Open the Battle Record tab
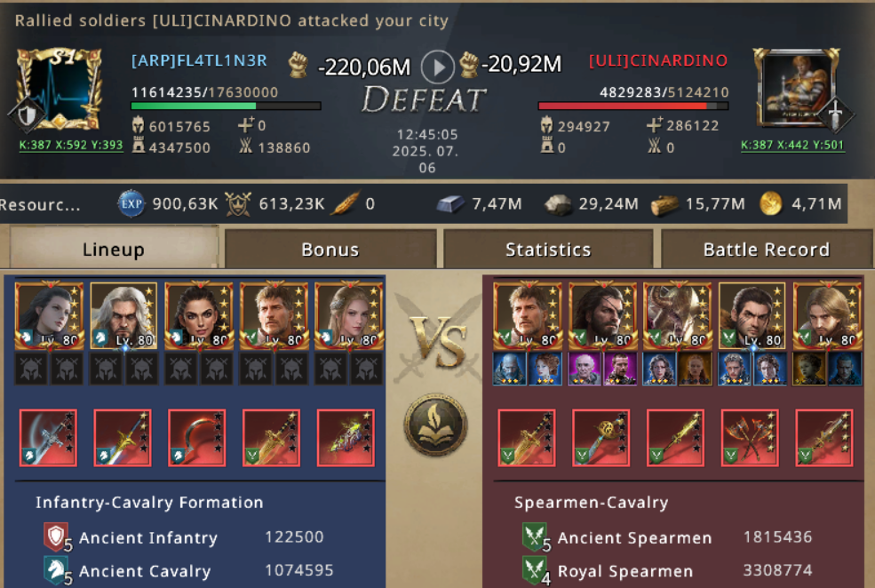The width and height of the screenshot is (875, 588). (767, 250)
